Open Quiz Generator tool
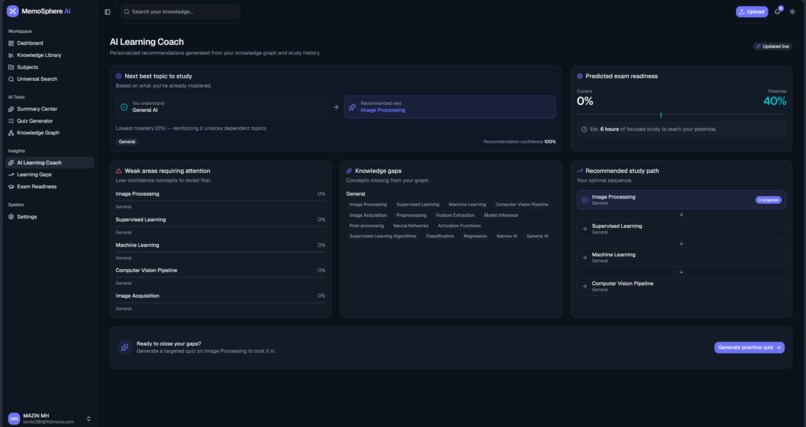806x427 pixels. [50, 121]
